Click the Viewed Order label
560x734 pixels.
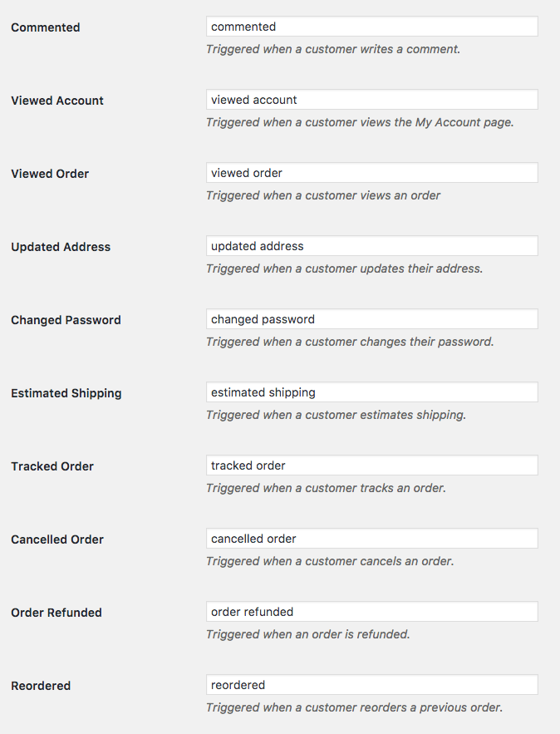coord(50,174)
